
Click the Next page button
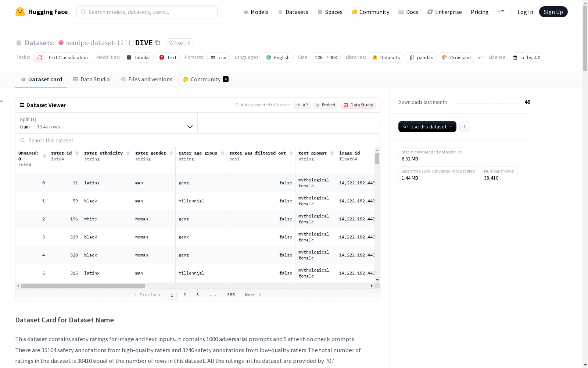point(253,295)
